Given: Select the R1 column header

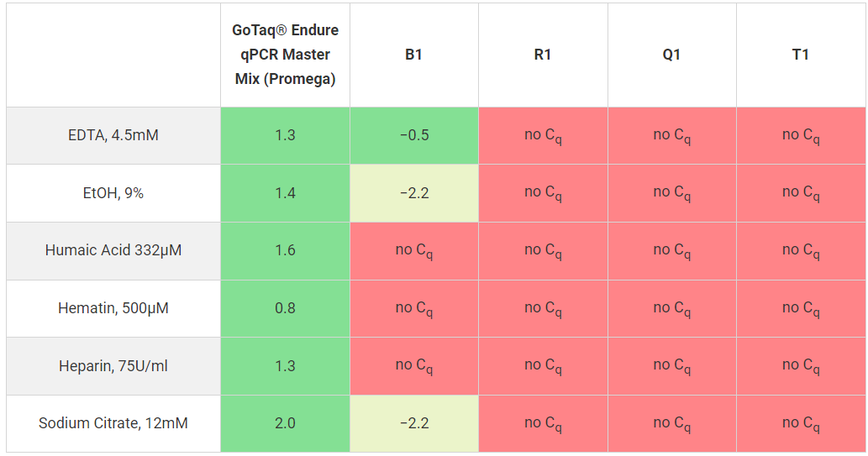Looking at the screenshot, I should click(543, 55).
